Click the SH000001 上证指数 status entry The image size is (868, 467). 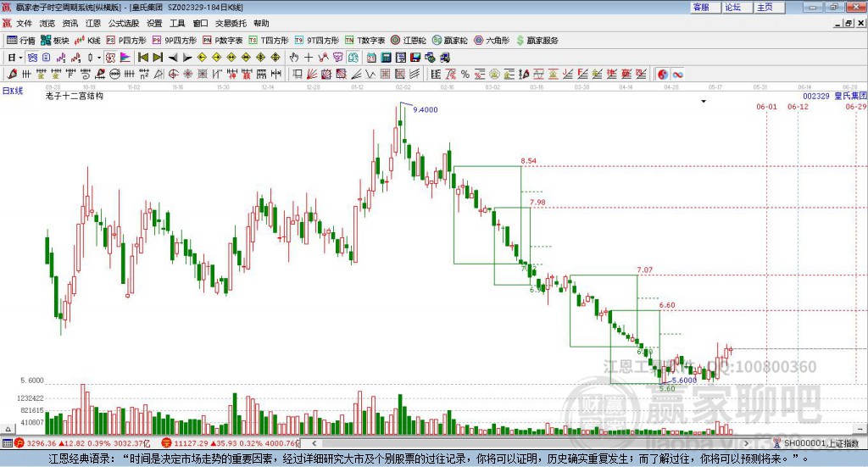[x=816, y=443]
